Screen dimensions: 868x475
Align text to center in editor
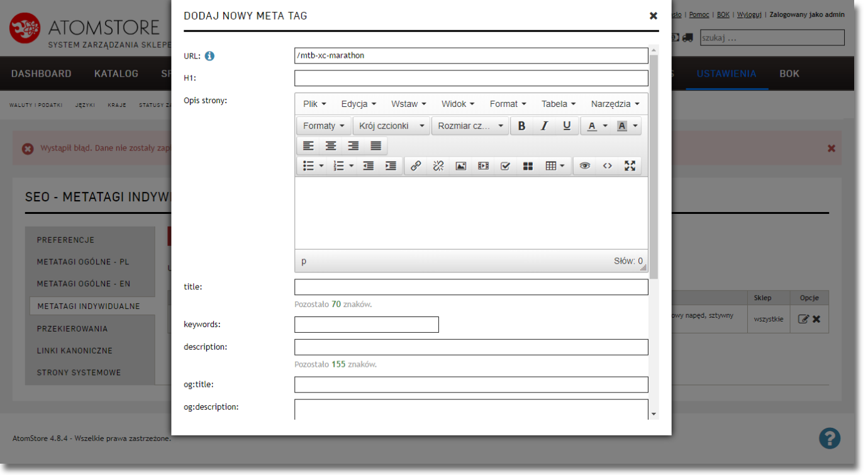(331, 146)
